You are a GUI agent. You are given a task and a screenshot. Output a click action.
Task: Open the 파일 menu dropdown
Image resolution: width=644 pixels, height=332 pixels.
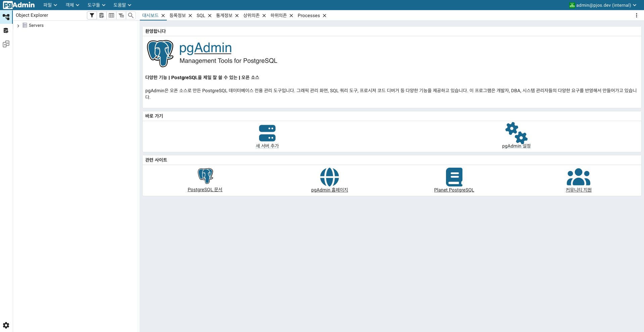click(x=50, y=5)
